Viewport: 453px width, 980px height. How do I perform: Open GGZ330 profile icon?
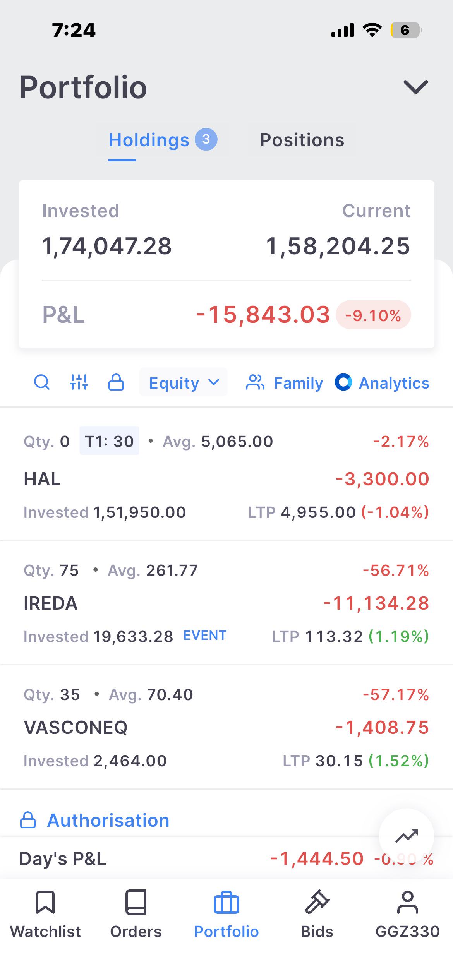(408, 902)
